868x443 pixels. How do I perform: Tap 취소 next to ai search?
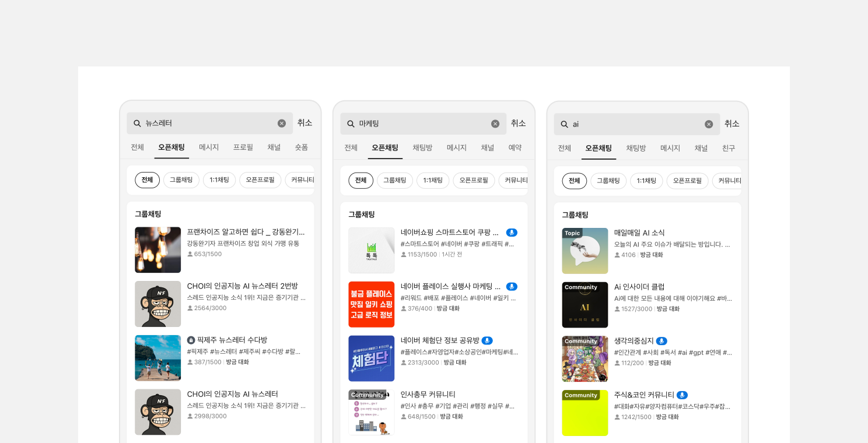(731, 124)
